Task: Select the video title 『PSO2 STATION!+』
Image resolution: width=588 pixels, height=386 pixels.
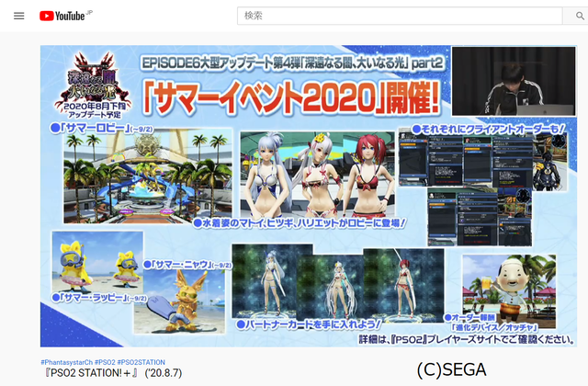Action: click(x=114, y=373)
